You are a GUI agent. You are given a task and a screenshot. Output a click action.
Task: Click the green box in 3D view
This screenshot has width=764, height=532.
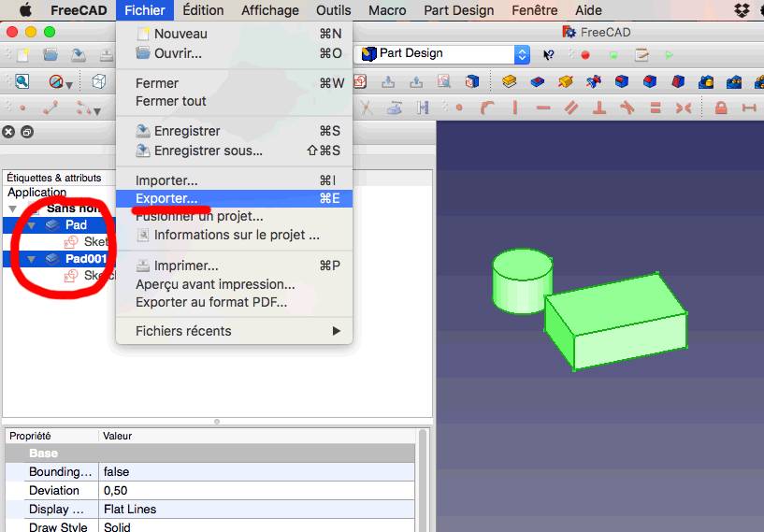click(617, 323)
